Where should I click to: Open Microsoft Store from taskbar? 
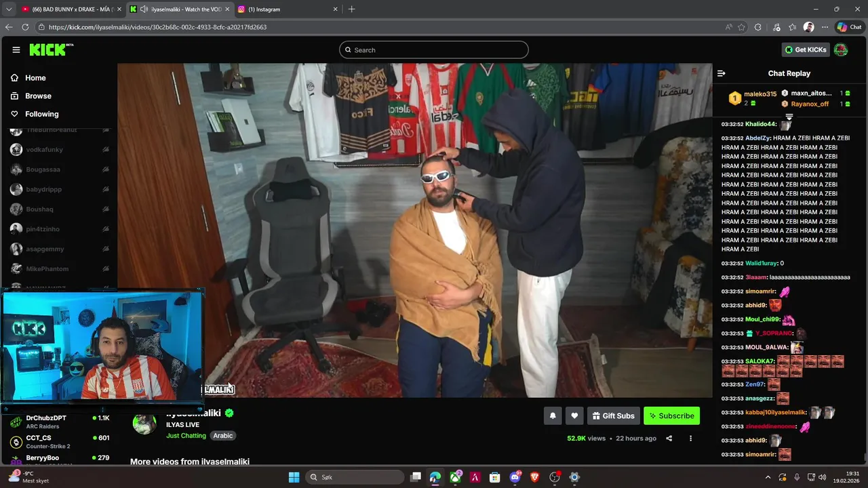click(x=495, y=477)
